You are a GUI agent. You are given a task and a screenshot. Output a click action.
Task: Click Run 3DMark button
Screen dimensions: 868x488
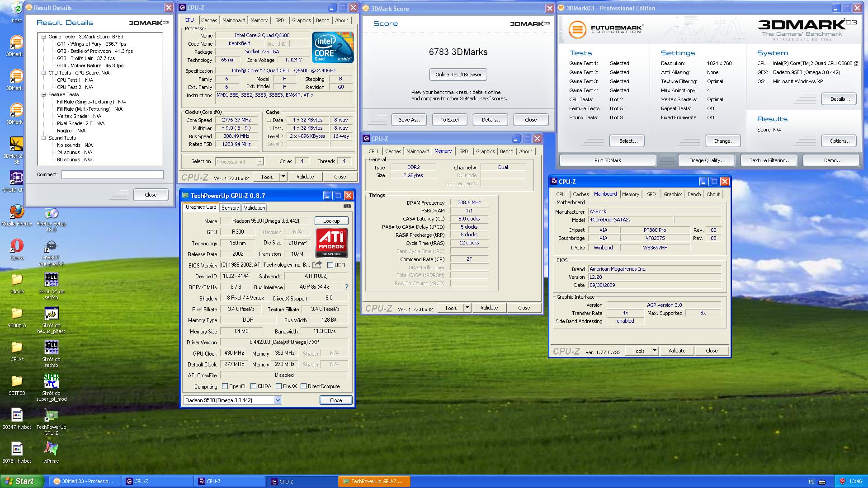608,160
